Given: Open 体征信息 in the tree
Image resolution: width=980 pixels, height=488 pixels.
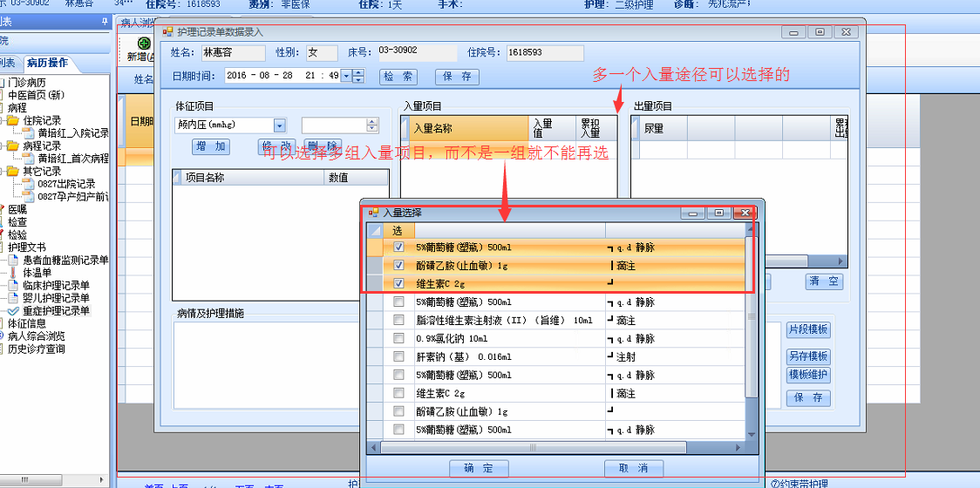Looking at the screenshot, I should [27, 323].
